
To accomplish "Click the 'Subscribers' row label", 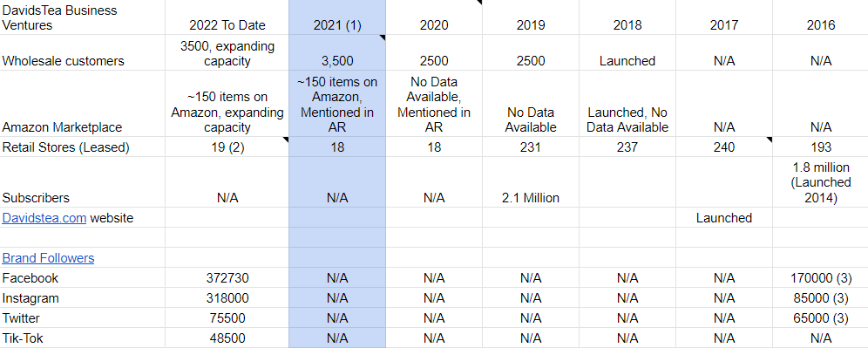I will tap(83, 182).
